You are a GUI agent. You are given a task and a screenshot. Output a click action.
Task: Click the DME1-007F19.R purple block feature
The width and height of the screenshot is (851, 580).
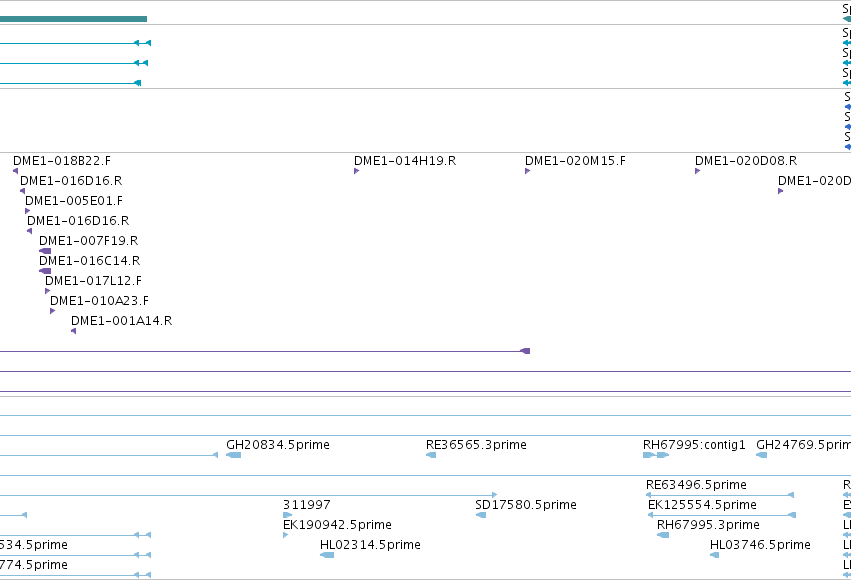[x=45, y=251]
